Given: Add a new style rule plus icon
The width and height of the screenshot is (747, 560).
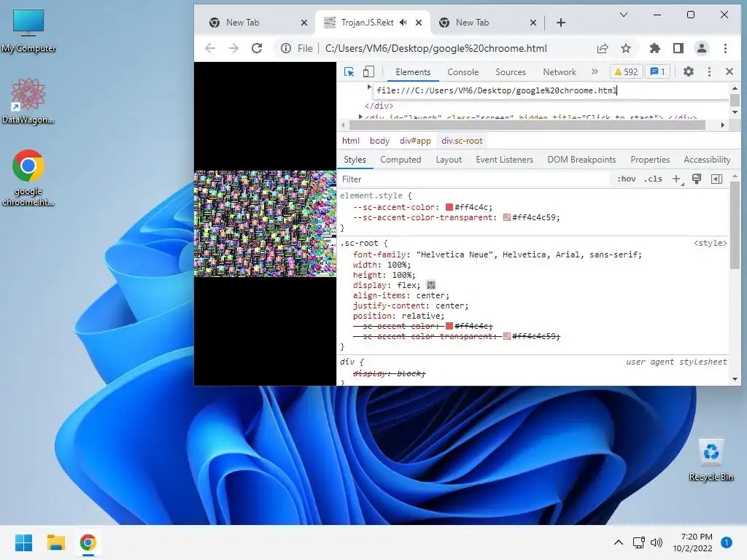Looking at the screenshot, I should pyautogui.click(x=676, y=179).
